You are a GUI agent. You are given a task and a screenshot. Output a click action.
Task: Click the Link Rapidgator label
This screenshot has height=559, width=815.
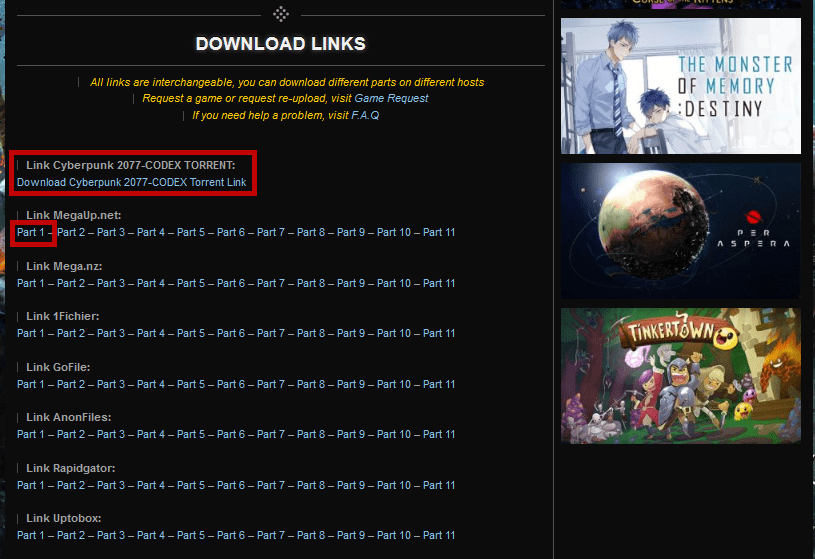[x=71, y=468]
